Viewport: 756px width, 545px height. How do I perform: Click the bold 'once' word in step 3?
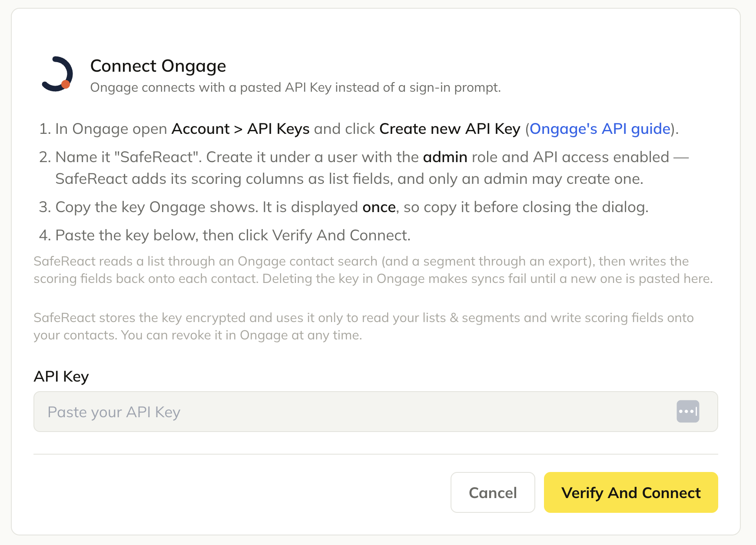tap(379, 207)
